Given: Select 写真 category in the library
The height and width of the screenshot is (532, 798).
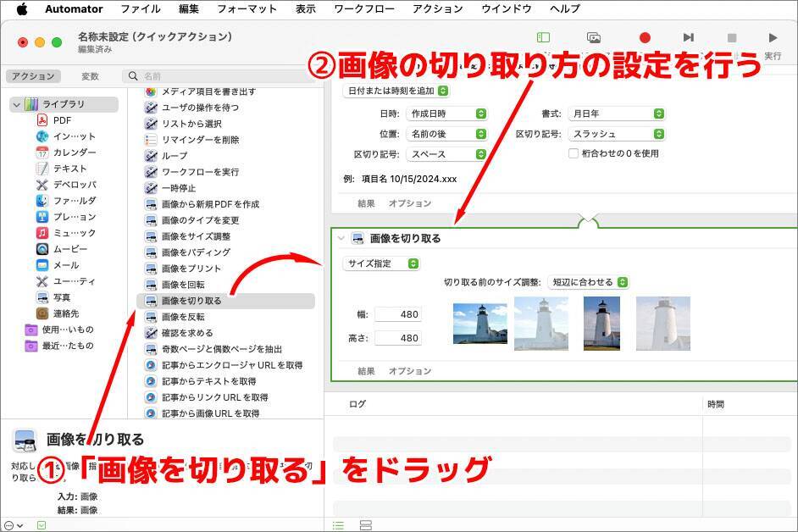Looking at the screenshot, I should [62, 297].
